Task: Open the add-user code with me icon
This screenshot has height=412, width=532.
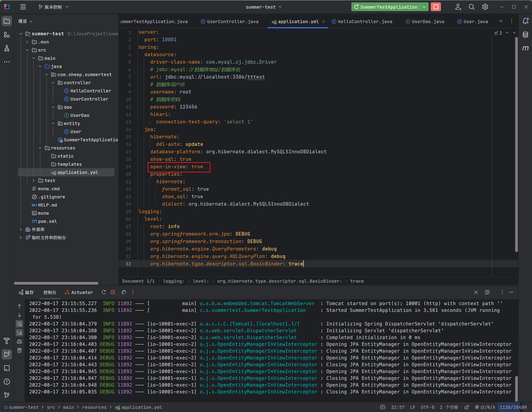Action: 458,7
